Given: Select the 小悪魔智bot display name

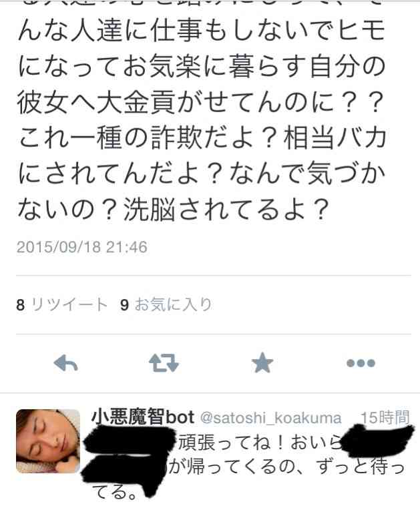Looking at the screenshot, I should click(x=143, y=417).
